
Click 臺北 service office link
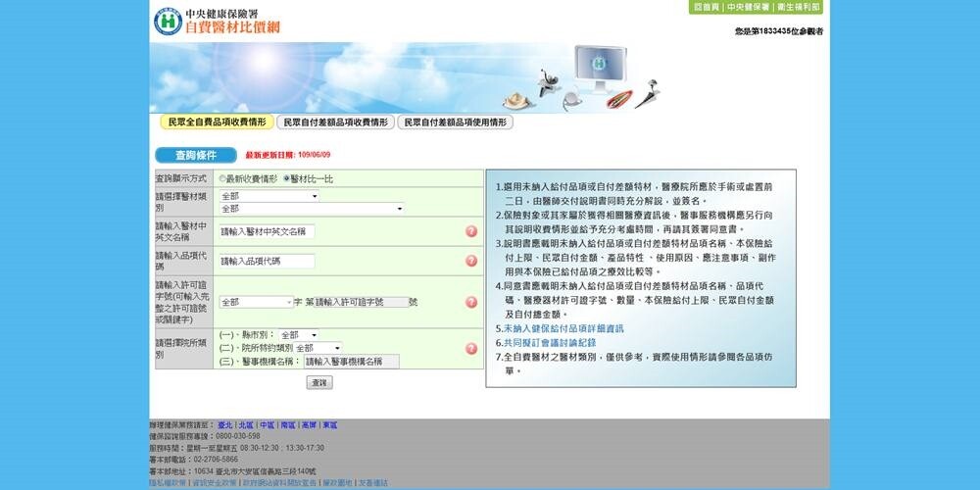[225, 425]
